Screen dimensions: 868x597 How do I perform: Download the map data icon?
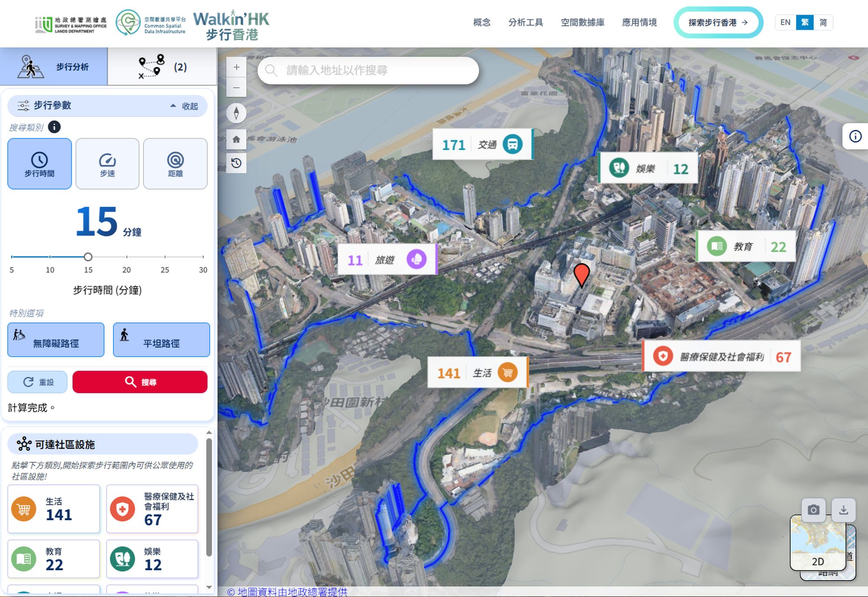point(843,510)
